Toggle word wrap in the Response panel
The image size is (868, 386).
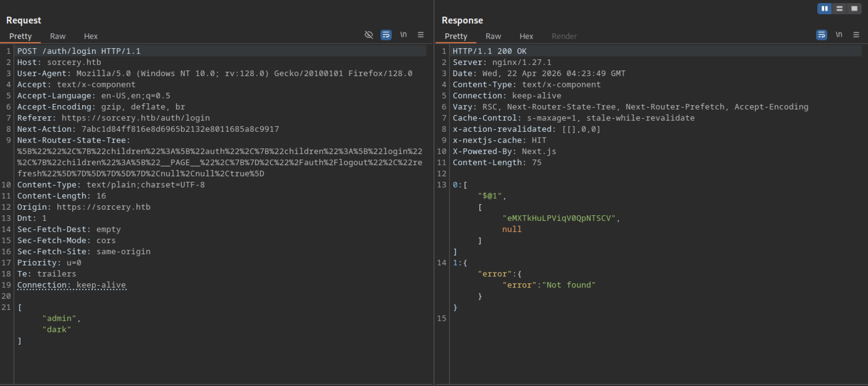821,35
